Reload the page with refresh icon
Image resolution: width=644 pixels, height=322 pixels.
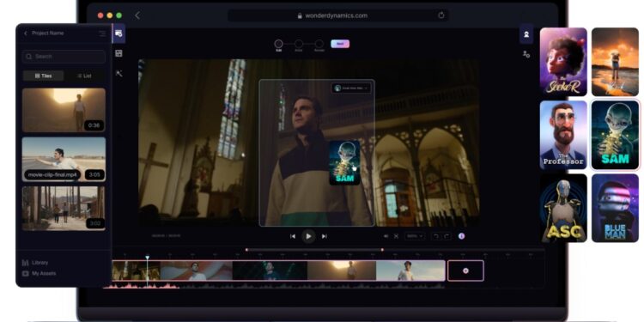[x=441, y=15]
